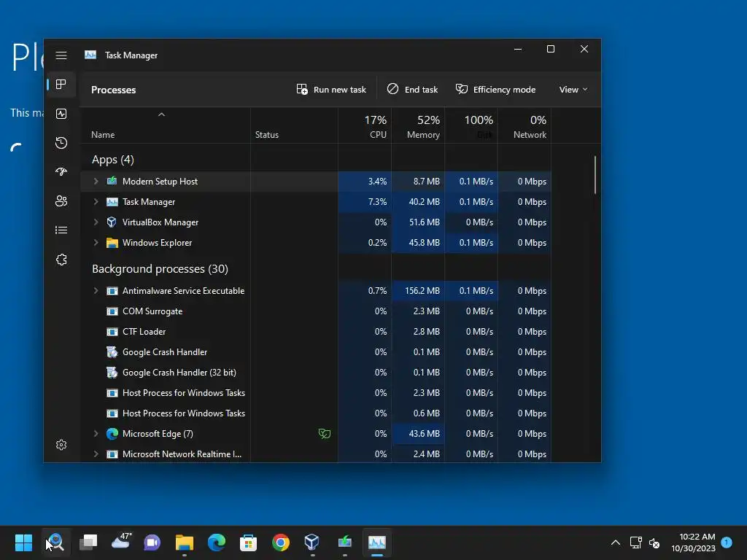747x560 pixels.
Task: Open taskbar Search
Action: (56, 542)
